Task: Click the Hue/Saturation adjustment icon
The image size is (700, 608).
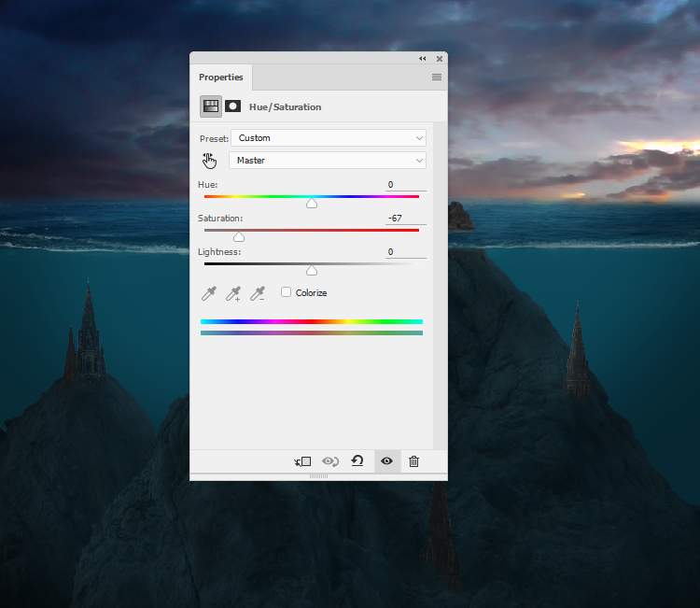Action: pos(211,106)
